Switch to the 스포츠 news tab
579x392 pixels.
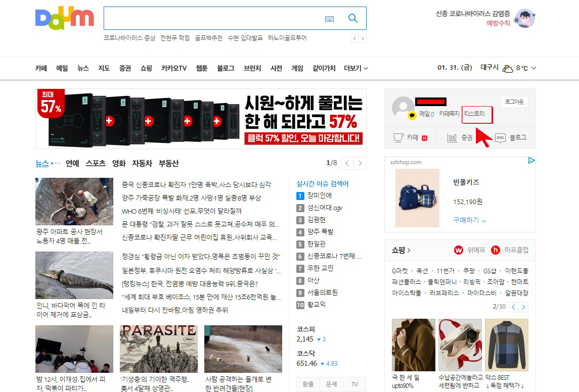[96, 163]
